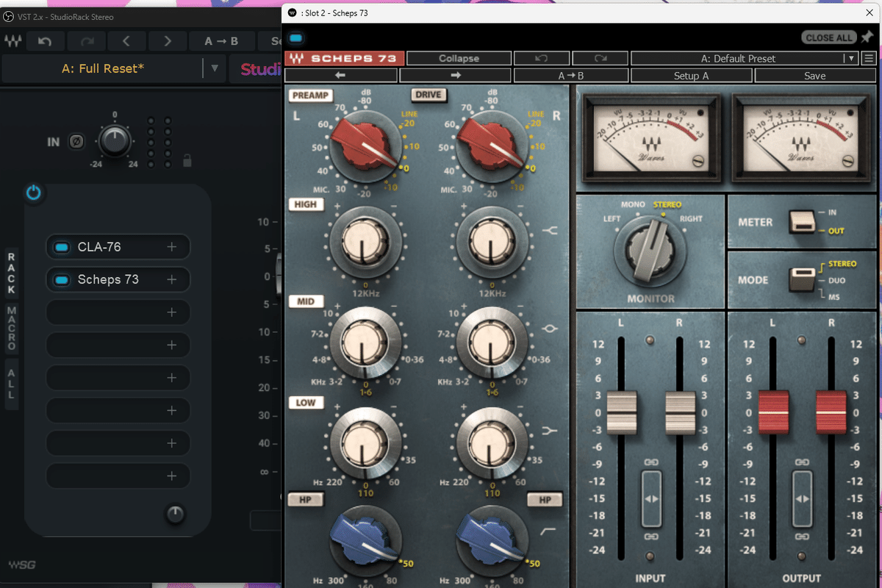The width and height of the screenshot is (882, 588).
Task: Click the Scheps 73 redo arrow
Action: point(600,58)
